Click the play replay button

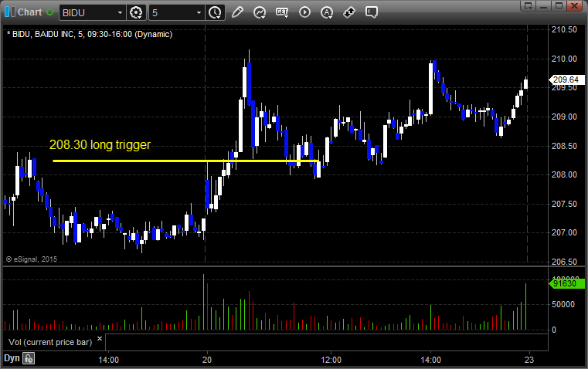click(x=304, y=12)
